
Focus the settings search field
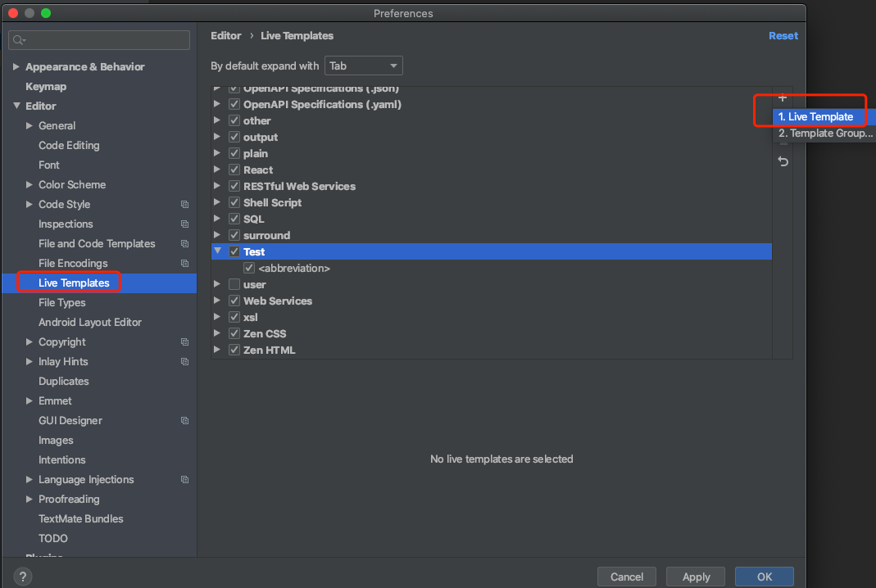click(x=99, y=40)
